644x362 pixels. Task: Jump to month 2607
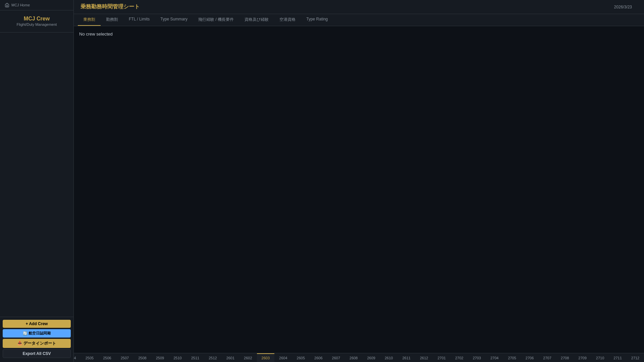(336, 358)
